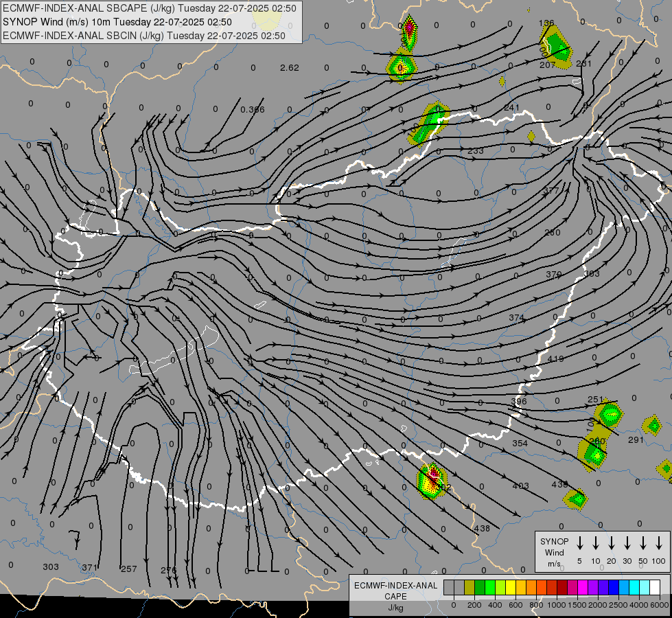The image size is (672, 618).
Task: Click the 251 map value
Action: point(595,400)
